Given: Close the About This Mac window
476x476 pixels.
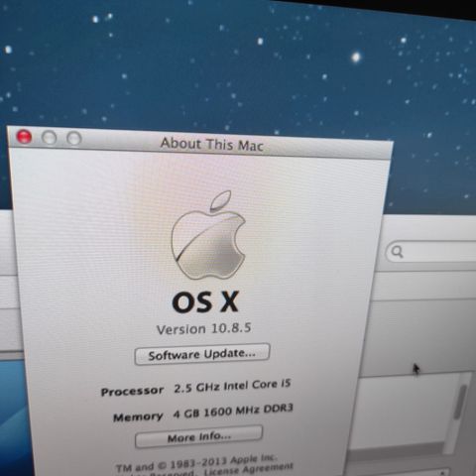Looking at the screenshot, I should pos(24,137).
